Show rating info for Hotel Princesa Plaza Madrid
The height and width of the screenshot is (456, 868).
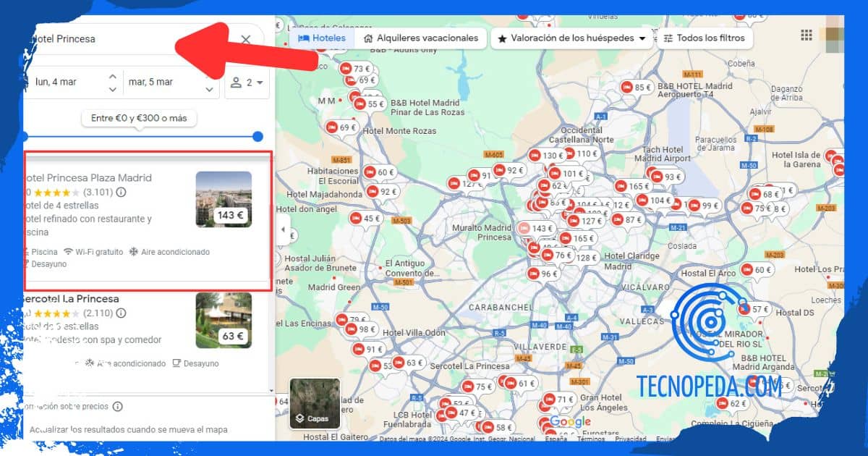[x=121, y=193]
